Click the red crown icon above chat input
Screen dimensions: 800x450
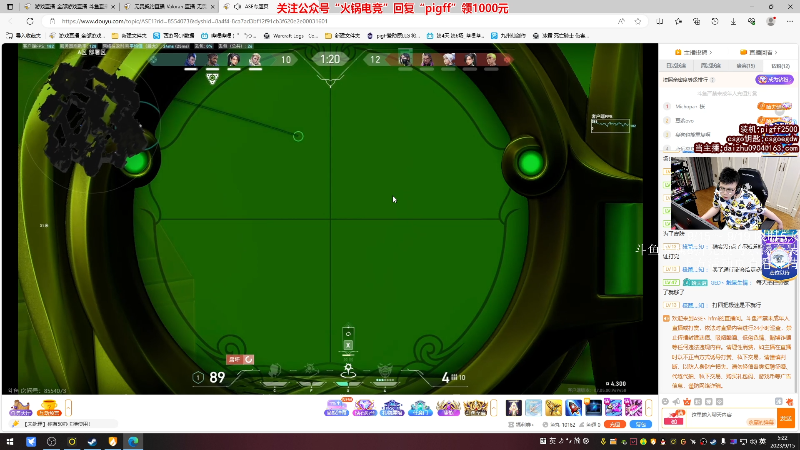(x=687, y=402)
